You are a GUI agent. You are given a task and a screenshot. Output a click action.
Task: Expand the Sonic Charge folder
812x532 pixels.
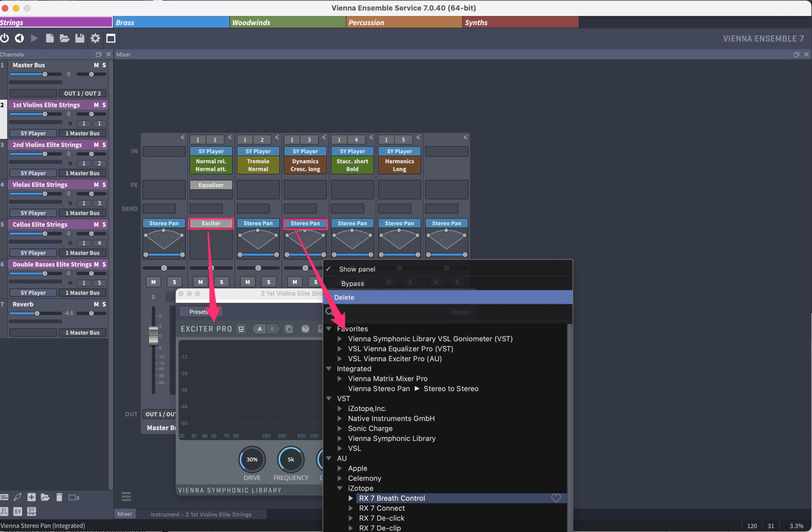coord(340,428)
